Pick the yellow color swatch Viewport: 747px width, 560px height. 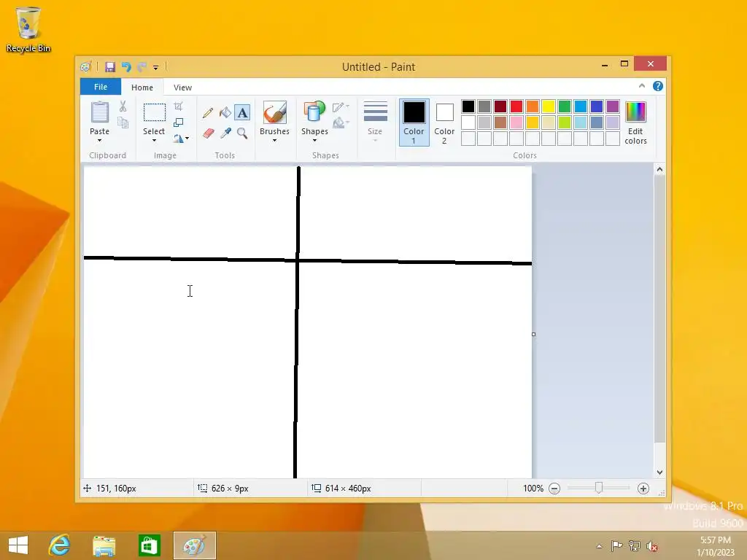tap(549, 106)
